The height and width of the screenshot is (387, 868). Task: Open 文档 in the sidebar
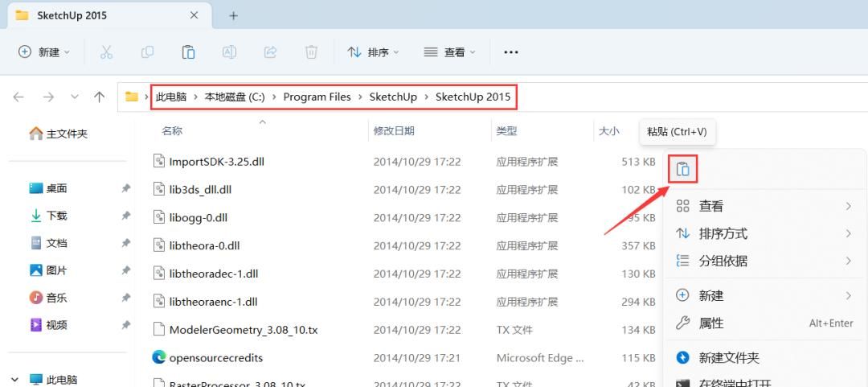pos(49,243)
